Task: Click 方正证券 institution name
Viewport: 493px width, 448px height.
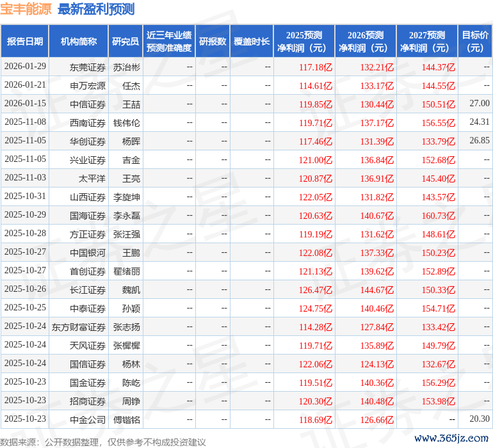Action: pos(88,234)
